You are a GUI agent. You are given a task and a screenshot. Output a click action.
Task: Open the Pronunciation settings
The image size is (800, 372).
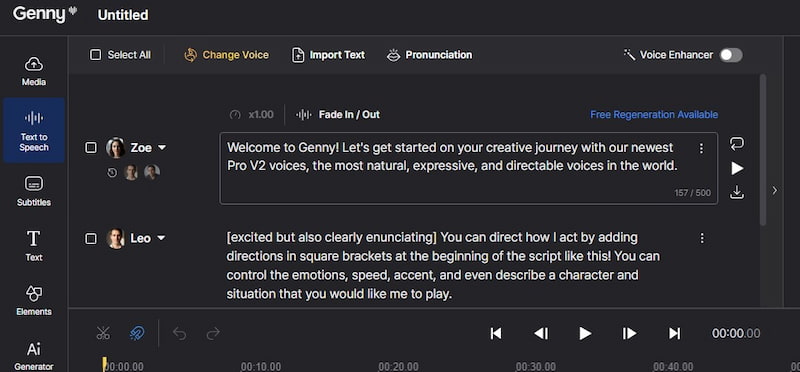click(429, 55)
